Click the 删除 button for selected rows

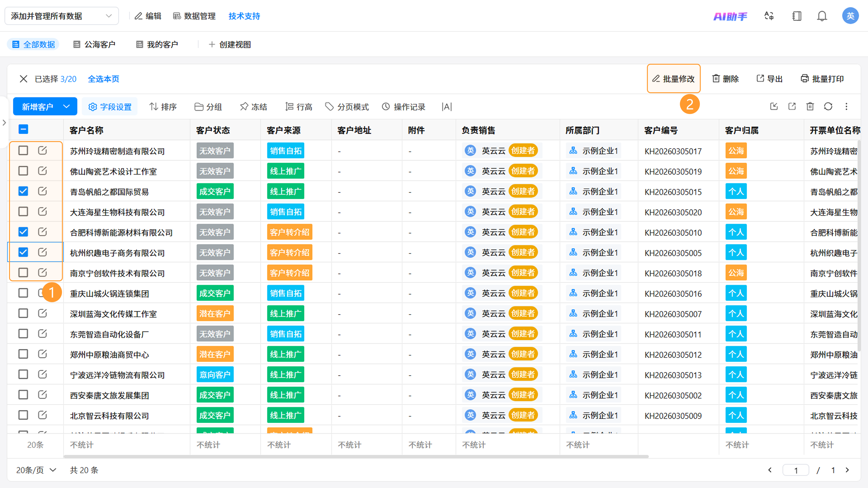click(x=725, y=79)
